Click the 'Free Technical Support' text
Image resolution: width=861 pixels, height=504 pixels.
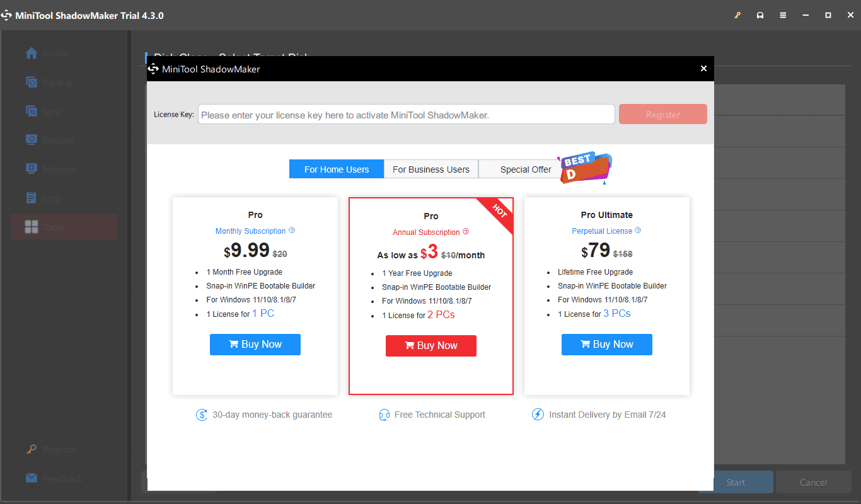[x=440, y=415]
